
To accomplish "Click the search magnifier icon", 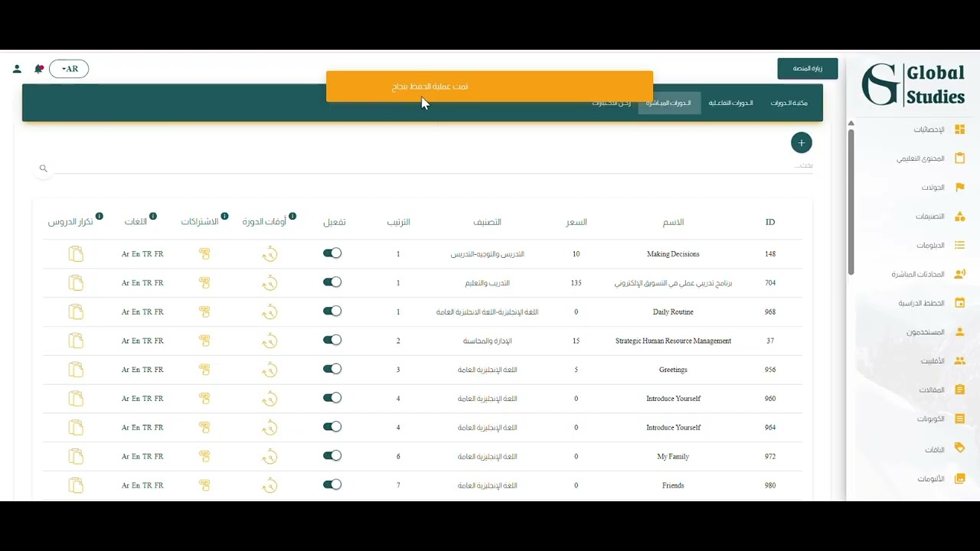I will 44,168.
